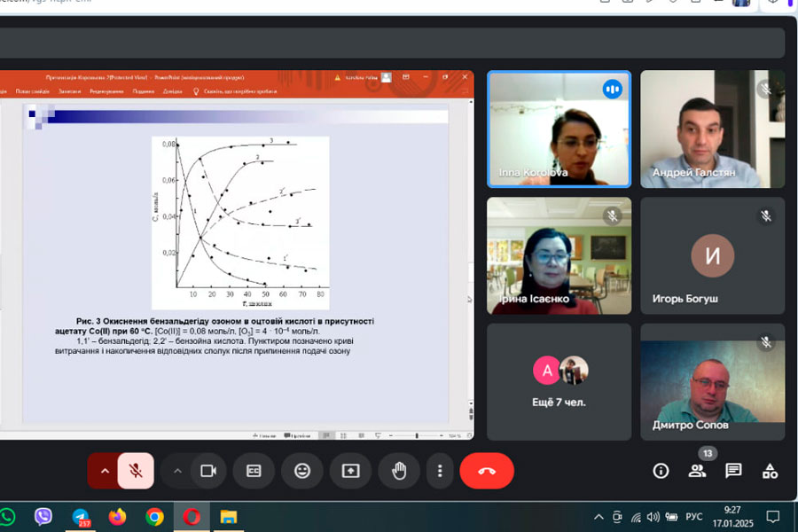Click the PowerPoint zoom slider handle
Image resolution: width=798 pixels, height=532 pixels.
tap(417, 435)
